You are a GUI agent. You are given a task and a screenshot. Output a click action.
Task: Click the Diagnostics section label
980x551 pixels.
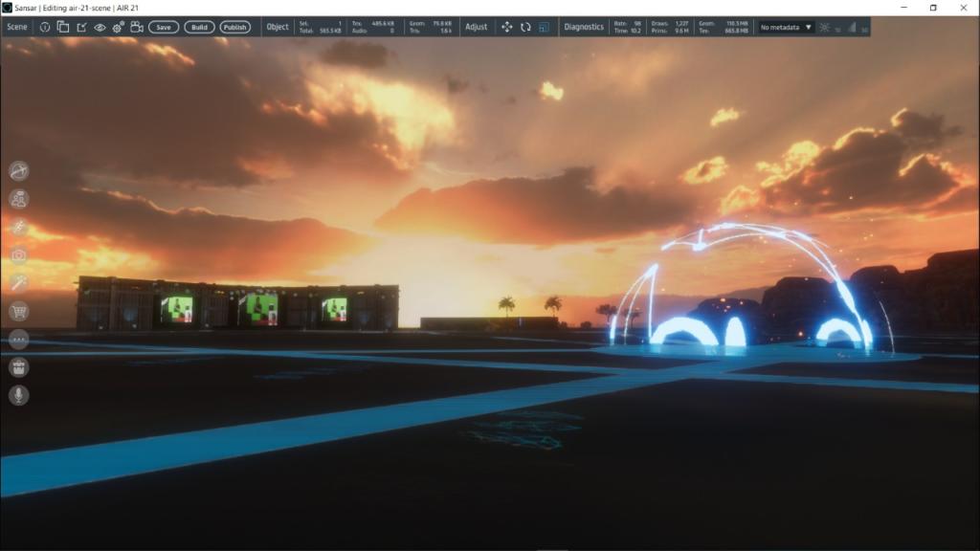click(x=584, y=27)
